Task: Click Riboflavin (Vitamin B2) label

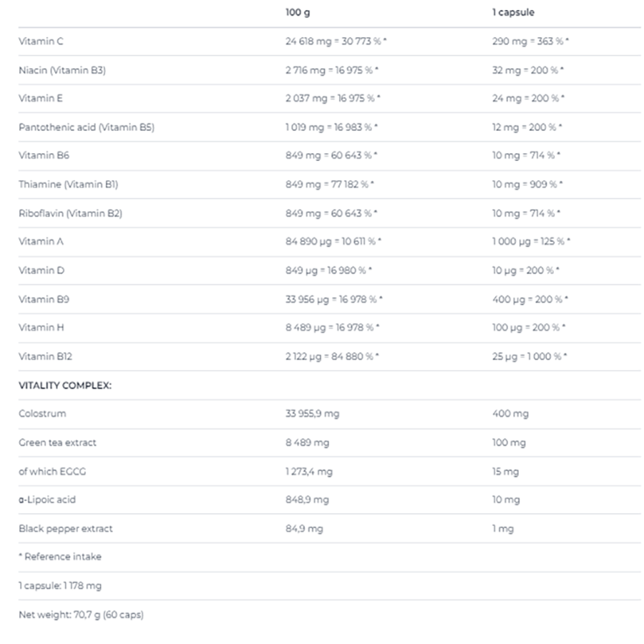Action: point(70,213)
